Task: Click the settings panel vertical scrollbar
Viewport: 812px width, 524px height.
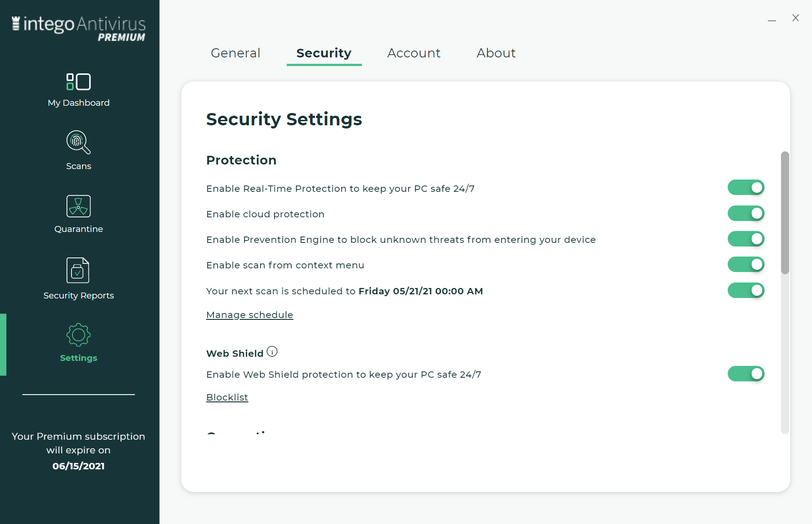Action: [x=785, y=213]
